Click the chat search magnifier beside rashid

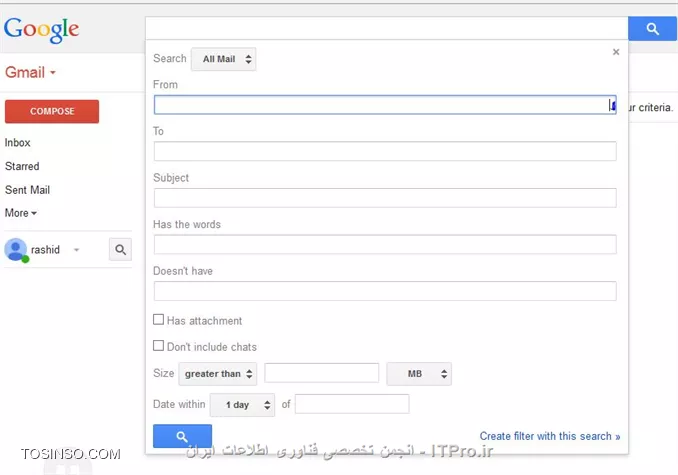pos(120,249)
